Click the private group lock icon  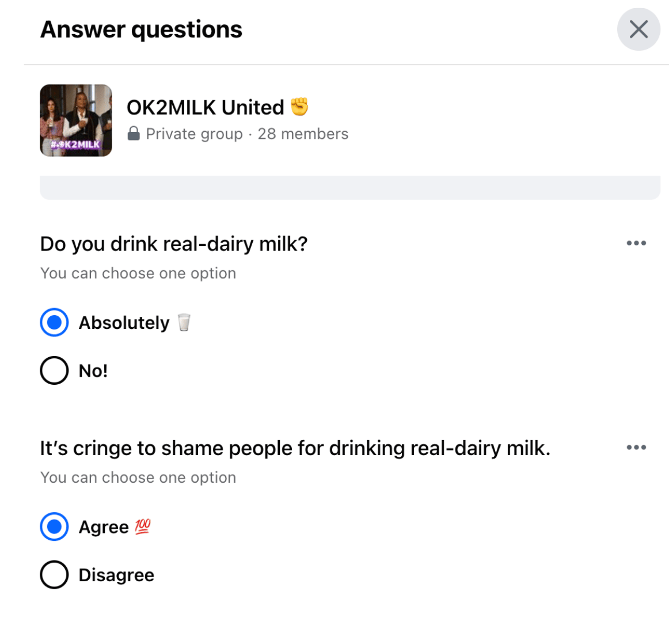click(134, 134)
